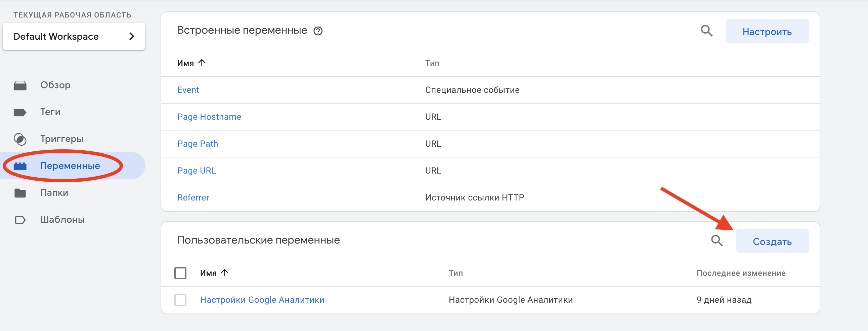Expand the Default Workspace selector
Image resolution: width=868 pixels, height=331 pixels.
(x=74, y=36)
